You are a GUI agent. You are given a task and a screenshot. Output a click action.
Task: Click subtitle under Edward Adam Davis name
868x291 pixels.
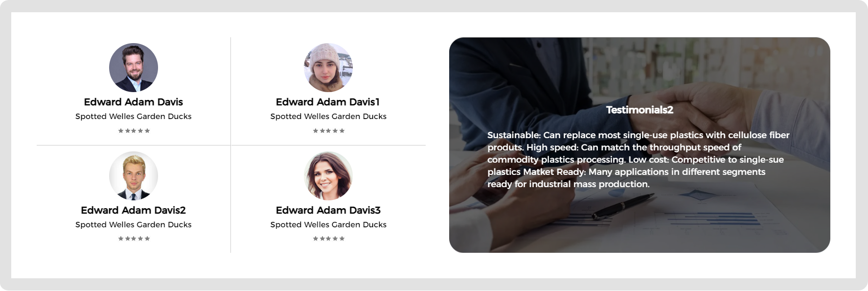[x=134, y=117]
